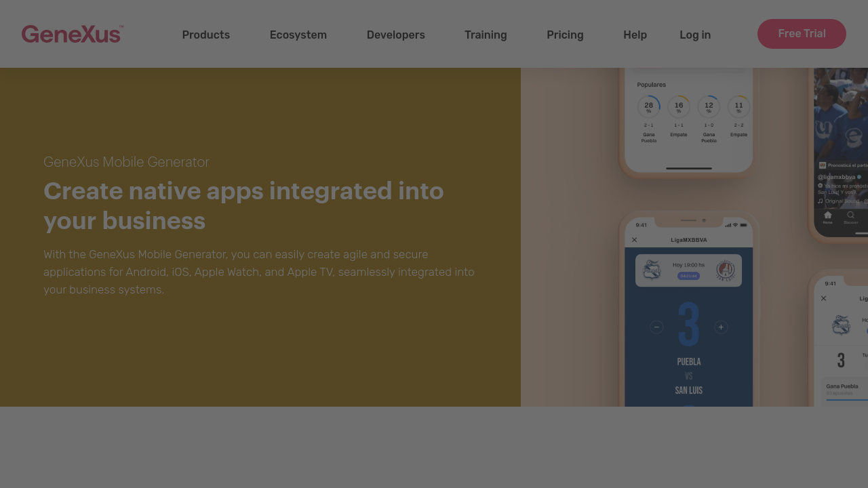Screen dimensions: 868x488
Task: Click the Log in link
Action: pos(695,35)
